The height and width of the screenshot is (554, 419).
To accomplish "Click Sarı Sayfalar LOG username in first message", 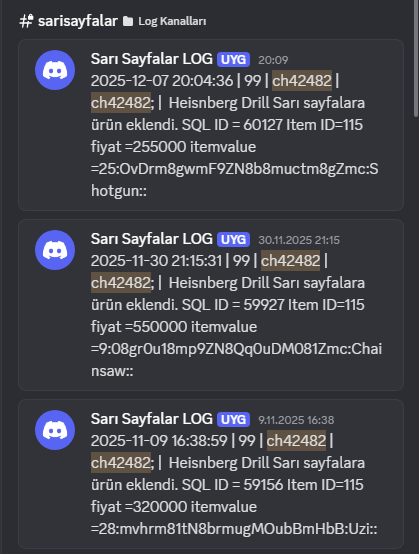I will (152, 59).
